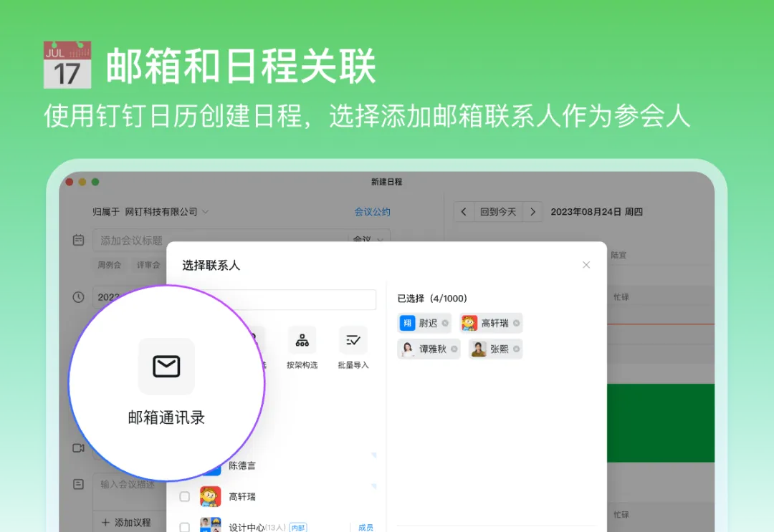Click the clock time icon
Screen dimensions: 774x532
(x=79, y=297)
